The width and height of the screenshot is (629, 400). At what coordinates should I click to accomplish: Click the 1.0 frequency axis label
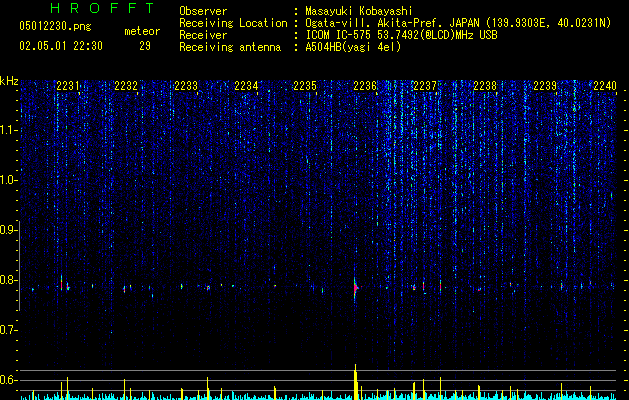pyautogui.click(x=8, y=180)
